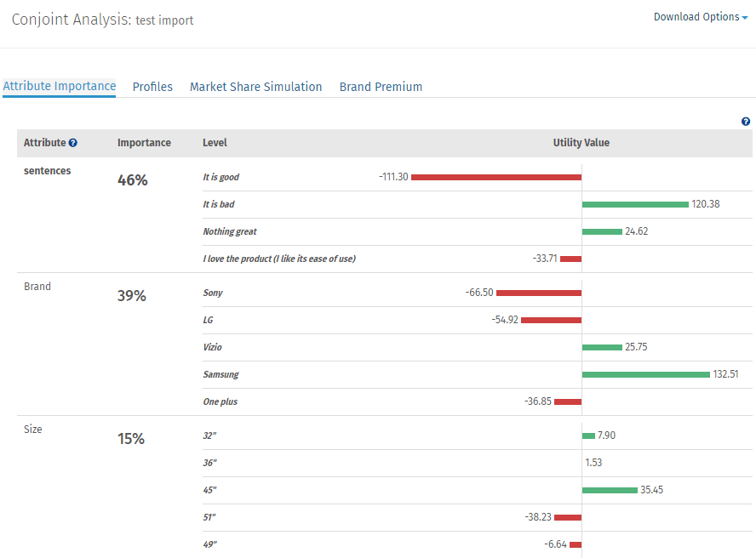Click the Utility Value column header
This screenshot has height=558, width=756.
581,143
